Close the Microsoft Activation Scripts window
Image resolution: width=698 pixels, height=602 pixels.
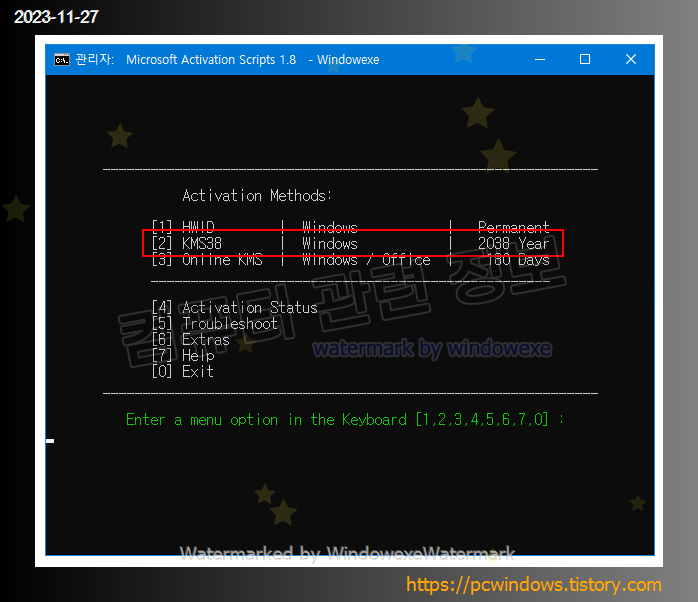point(630,59)
